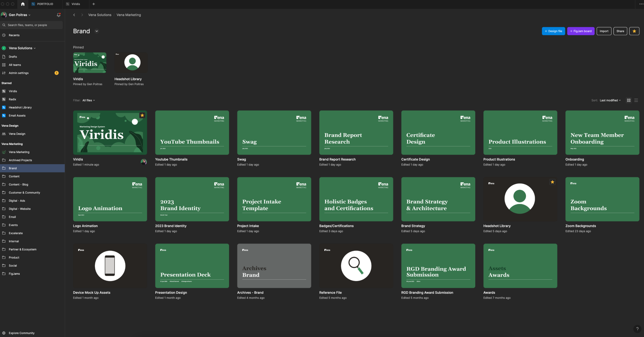Click the Share button
Screen dimensions: 644x337
[620, 31]
